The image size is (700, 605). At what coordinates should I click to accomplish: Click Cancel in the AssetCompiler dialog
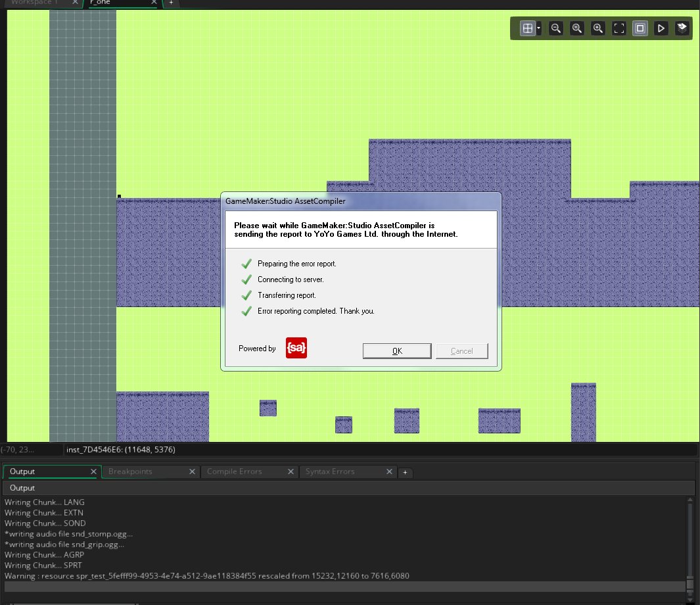click(x=461, y=351)
